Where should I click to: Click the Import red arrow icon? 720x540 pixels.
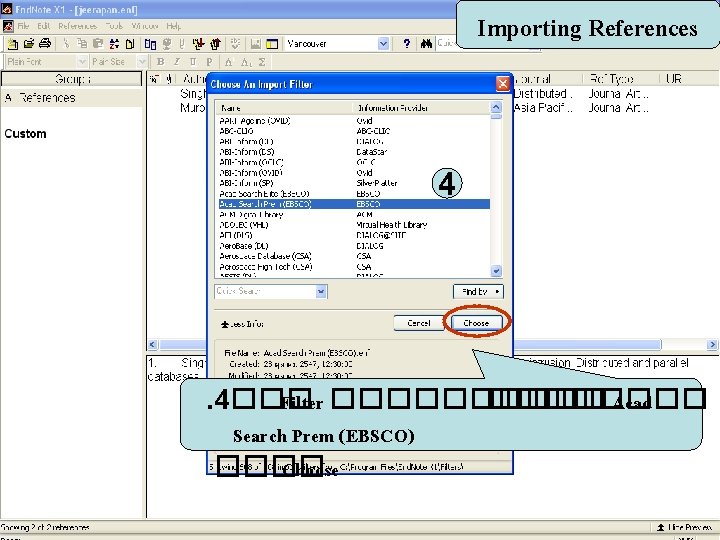(x=198, y=44)
